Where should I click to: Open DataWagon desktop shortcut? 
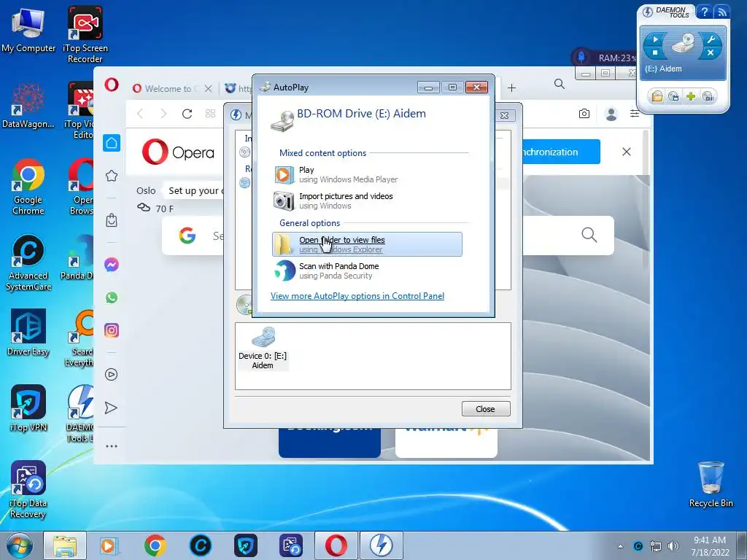(28, 105)
